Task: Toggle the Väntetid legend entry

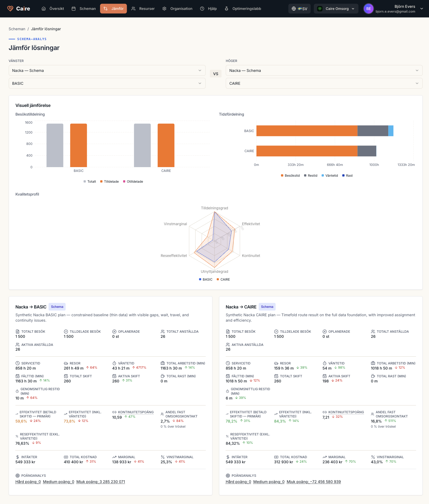Action: (x=330, y=175)
